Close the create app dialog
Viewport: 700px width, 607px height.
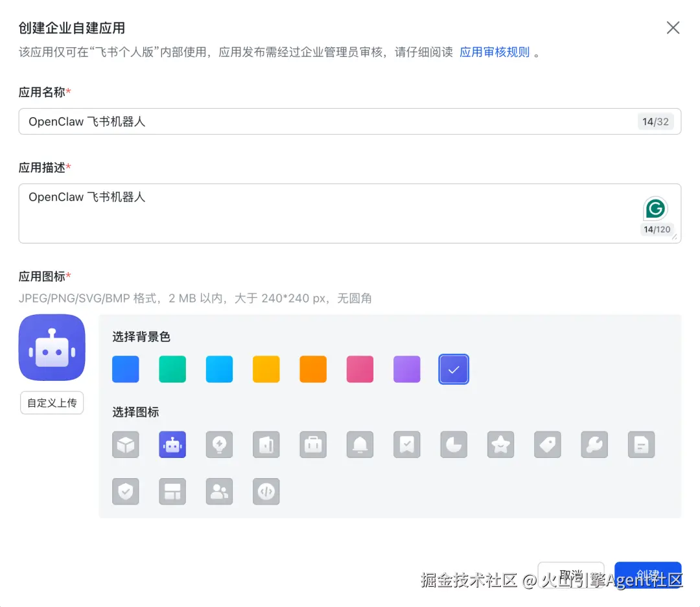[x=673, y=28]
